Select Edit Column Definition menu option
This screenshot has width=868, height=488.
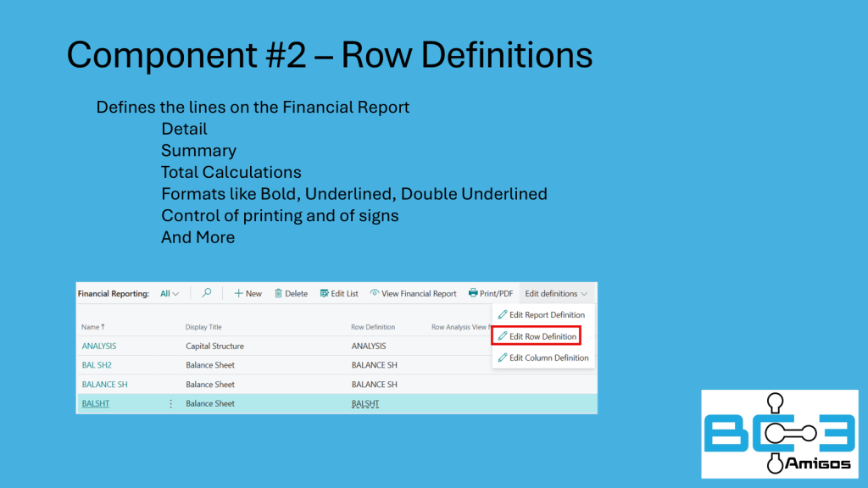(x=548, y=358)
